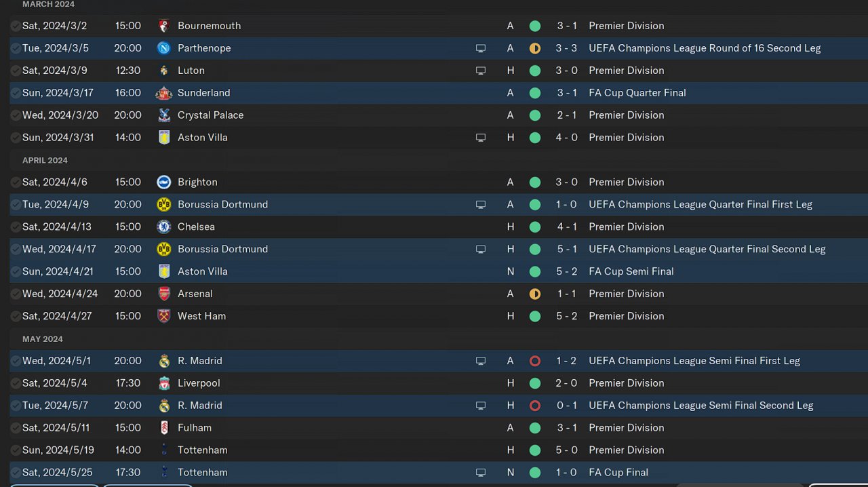Click the draw result indicator for Arsenal match
The width and height of the screenshot is (868, 487).
coord(535,294)
